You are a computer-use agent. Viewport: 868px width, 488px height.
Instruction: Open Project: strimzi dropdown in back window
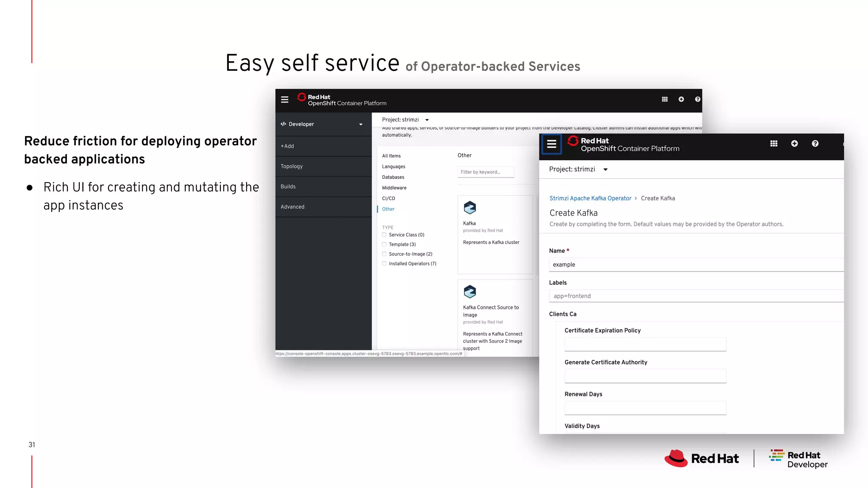pos(405,120)
